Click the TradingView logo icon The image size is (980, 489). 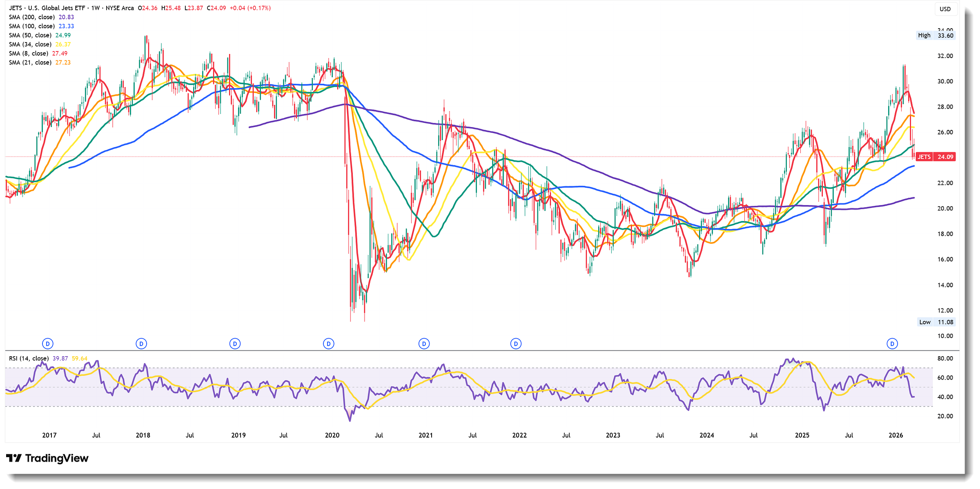[14, 458]
